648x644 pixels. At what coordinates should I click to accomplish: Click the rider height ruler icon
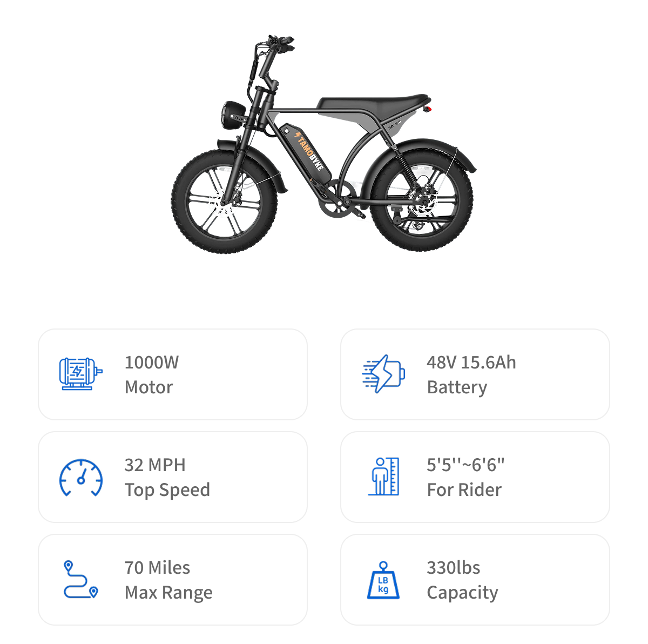pyautogui.click(x=384, y=477)
